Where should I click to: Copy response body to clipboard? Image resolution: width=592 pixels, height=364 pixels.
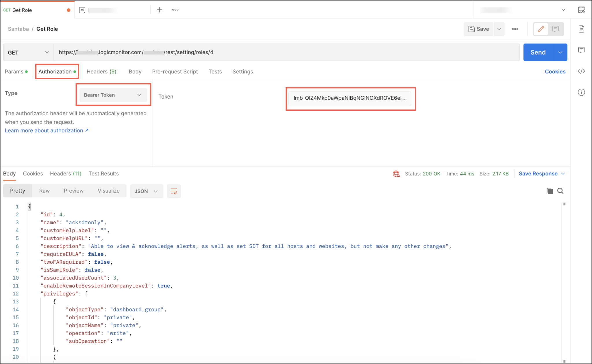coord(550,191)
